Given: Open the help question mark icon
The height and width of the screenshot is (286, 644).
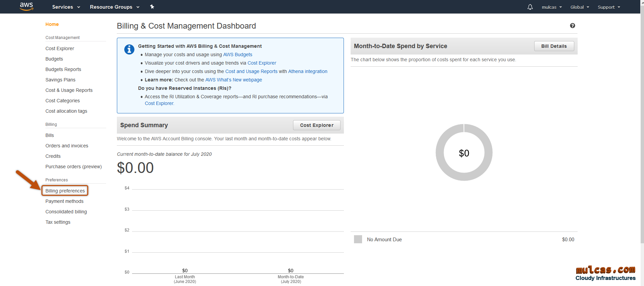Looking at the screenshot, I should pos(572,26).
